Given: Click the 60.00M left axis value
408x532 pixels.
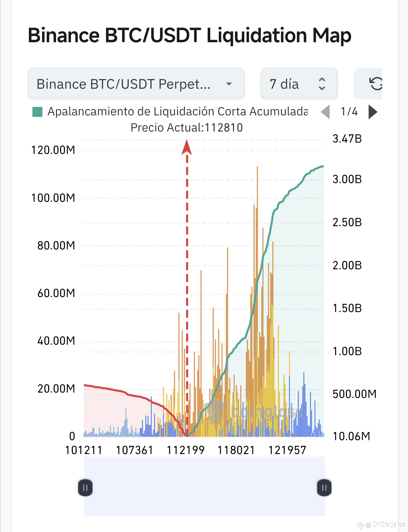Looking at the screenshot, I should pyautogui.click(x=56, y=293).
